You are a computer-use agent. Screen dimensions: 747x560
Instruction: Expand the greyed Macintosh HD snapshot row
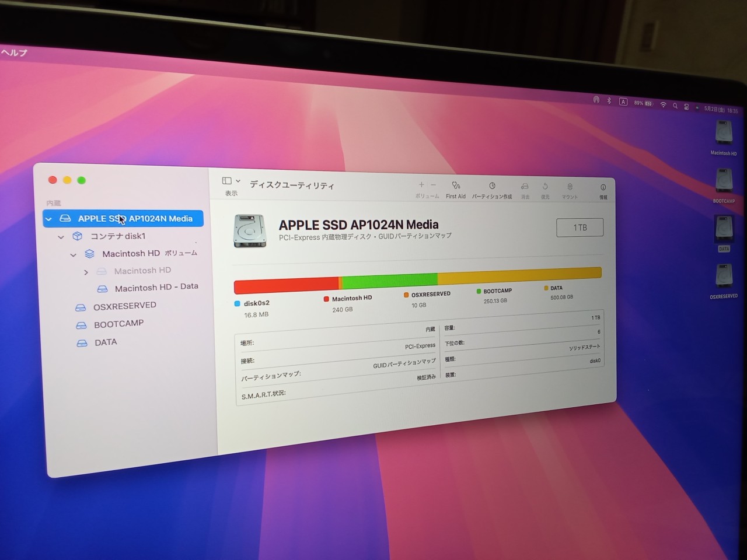tap(86, 272)
